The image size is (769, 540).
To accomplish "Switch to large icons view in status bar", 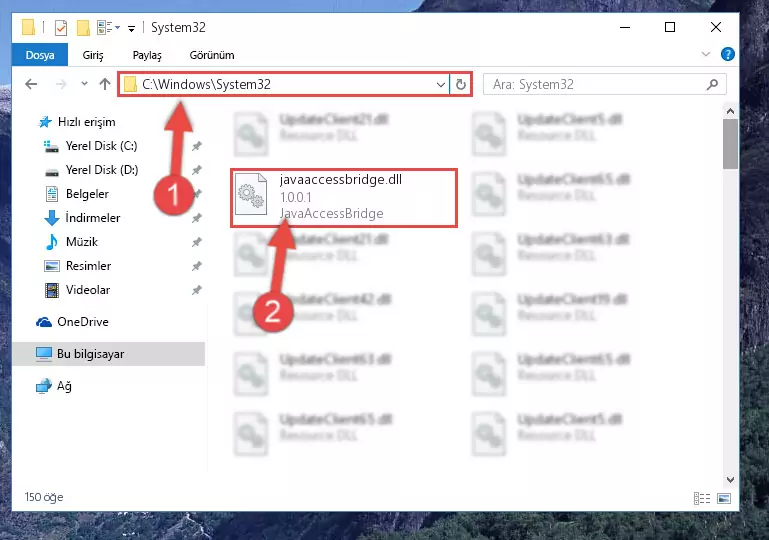I will point(724,498).
